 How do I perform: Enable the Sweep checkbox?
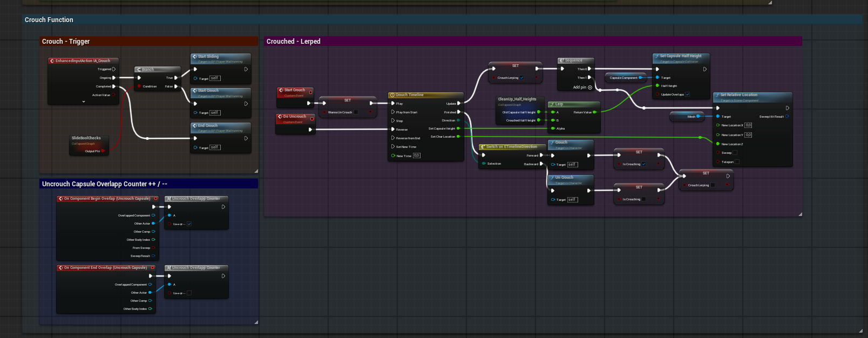pos(735,153)
